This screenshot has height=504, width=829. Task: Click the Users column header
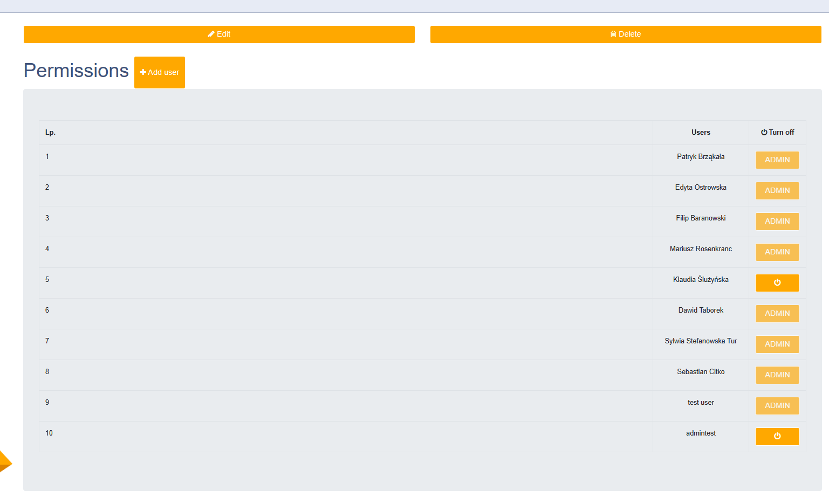[701, 133]
